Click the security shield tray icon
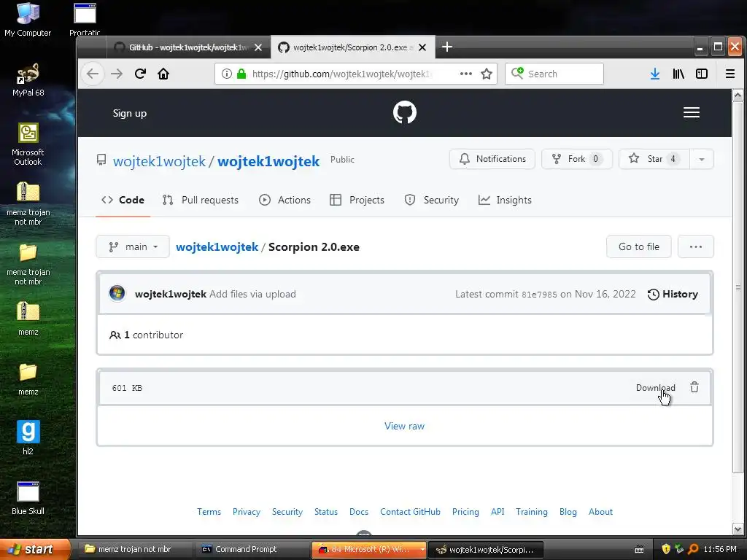Viewport: 747px width, 560px height. click(x=666, y=549)
